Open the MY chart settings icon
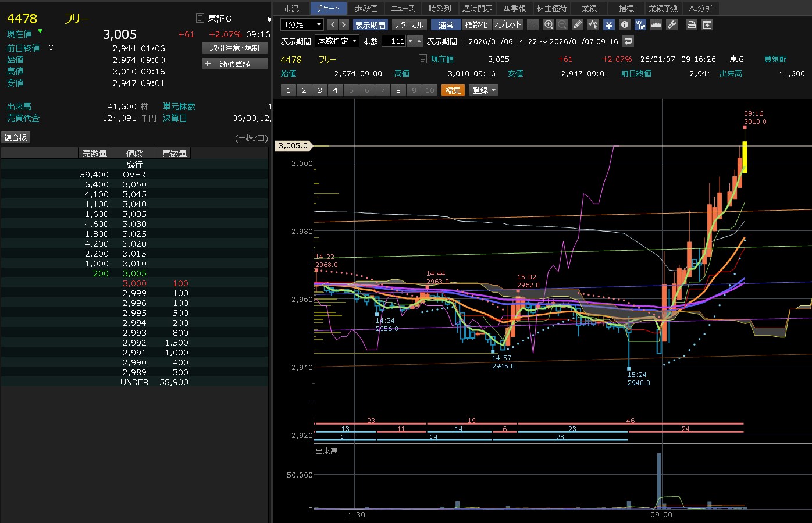Image resolution: width=812 pixels, height=523 pixels. pos(640,24)
